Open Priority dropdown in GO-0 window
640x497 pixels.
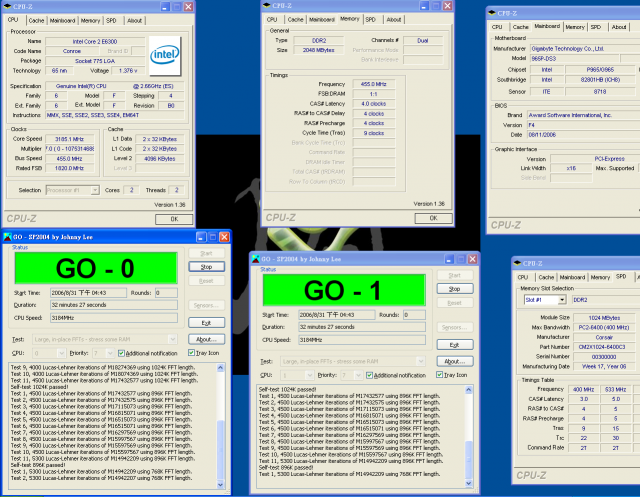pos(110,353)
